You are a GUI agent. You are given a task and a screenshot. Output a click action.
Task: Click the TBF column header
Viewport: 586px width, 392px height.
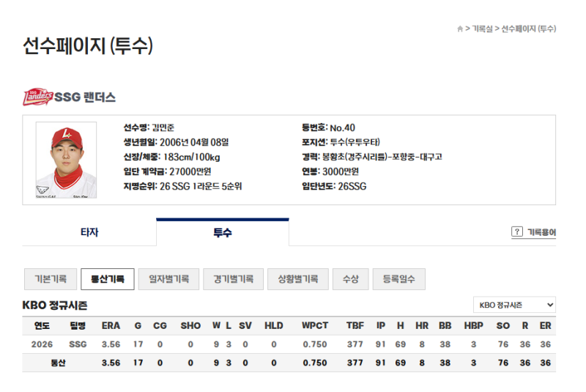click(355, 326)
